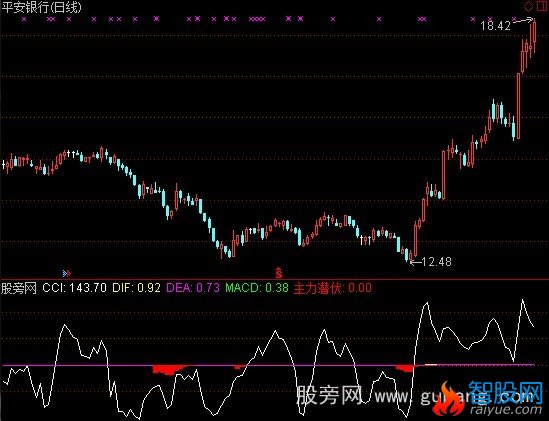Click the green MACD: 0.38 value
549x421 pixels.
257,288
